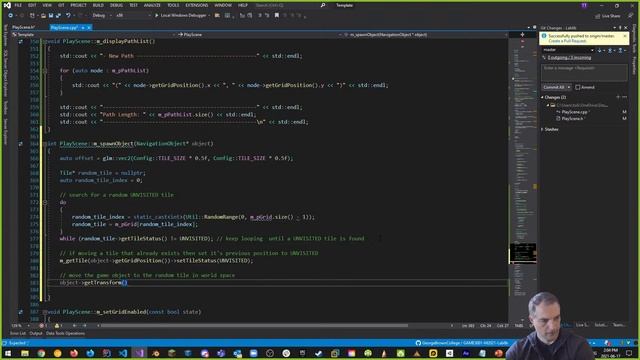Open the EXTENSIONS menu
This screenshot has width=640, height=360.
click(x=197, y=5)
